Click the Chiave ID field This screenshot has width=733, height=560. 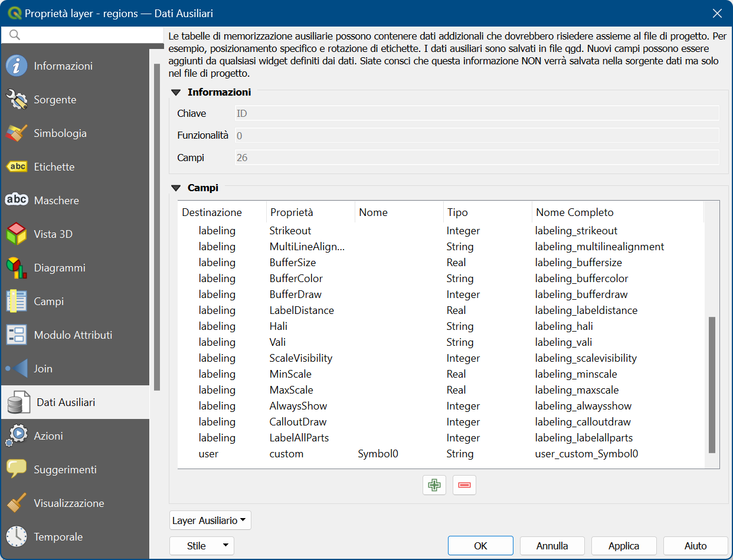click(477, 113)
